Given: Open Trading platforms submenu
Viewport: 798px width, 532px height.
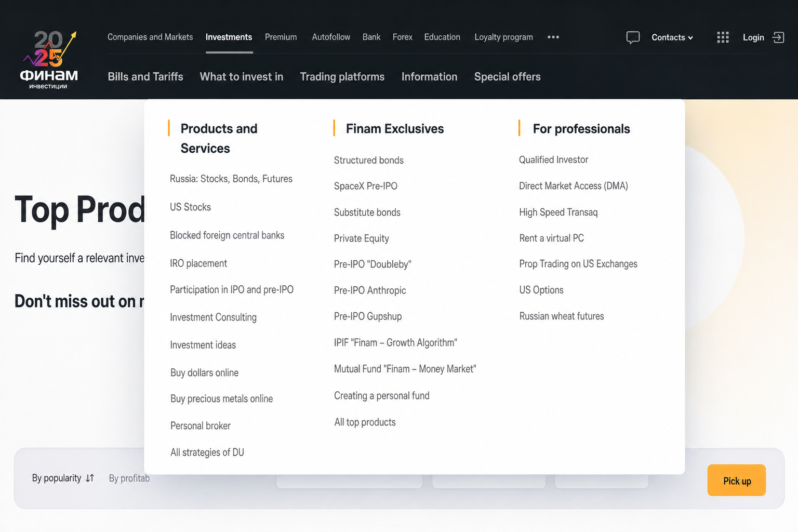Looking at the screenshot, I should (x=342, y=76).
